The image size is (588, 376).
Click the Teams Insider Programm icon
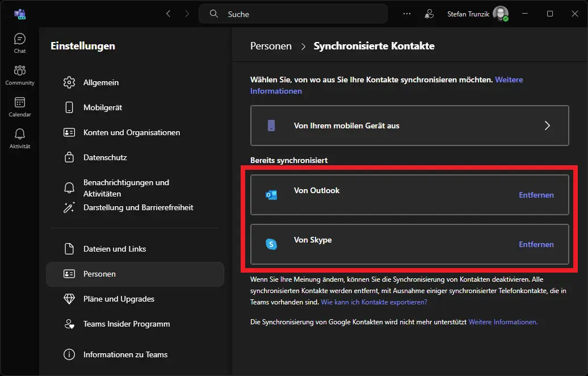69,324
